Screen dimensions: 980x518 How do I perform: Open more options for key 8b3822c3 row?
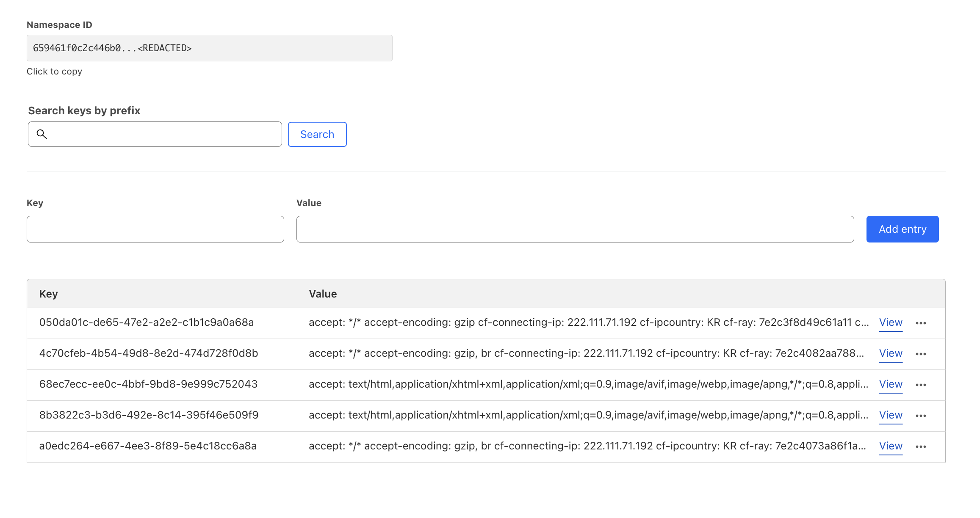click(921, 416)
